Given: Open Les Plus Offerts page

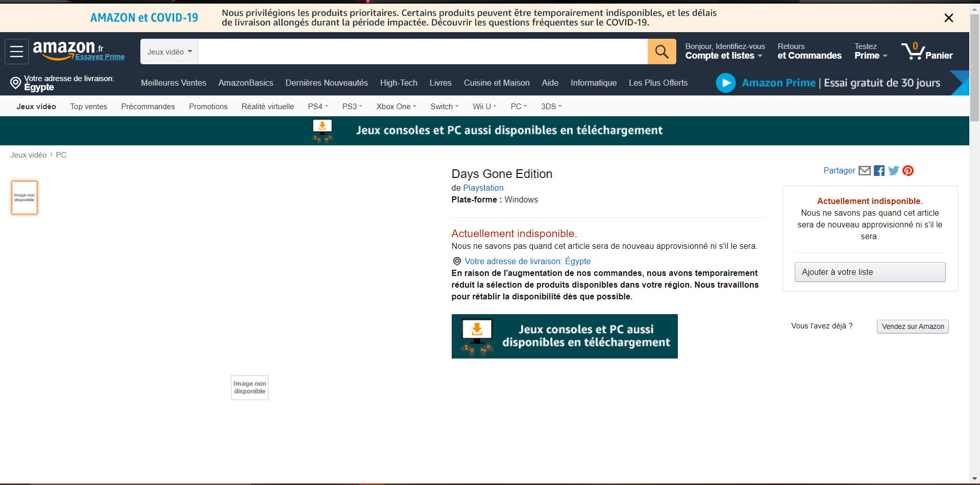Looking at the screenshot, I should [658, 83].
